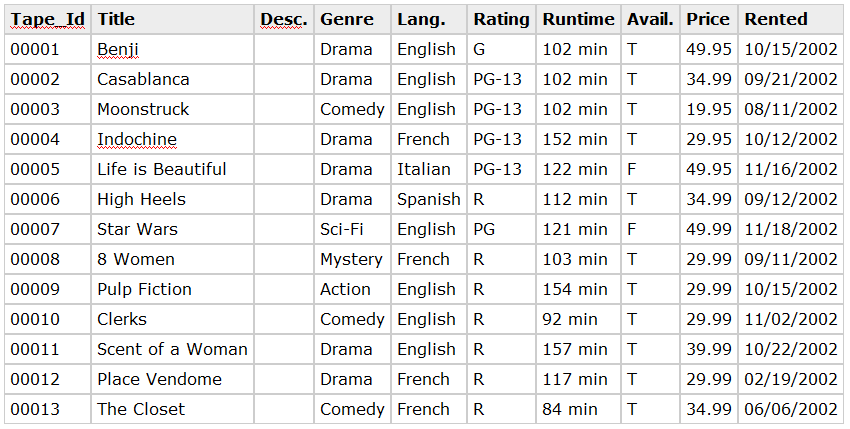Click the 39.99 price cell

(709, 349)
